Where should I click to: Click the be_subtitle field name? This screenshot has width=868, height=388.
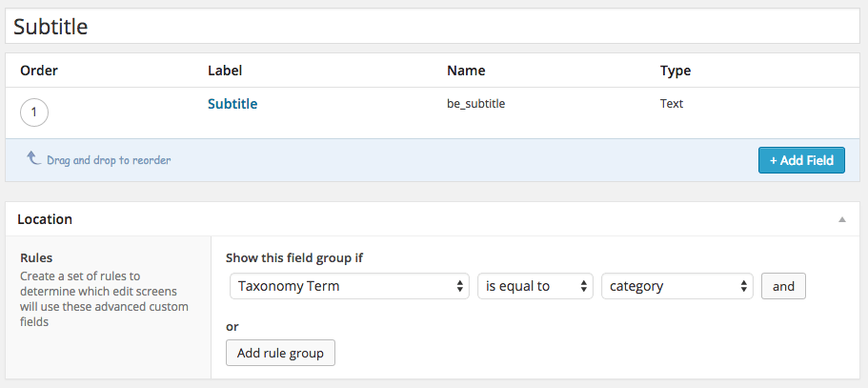475,104
